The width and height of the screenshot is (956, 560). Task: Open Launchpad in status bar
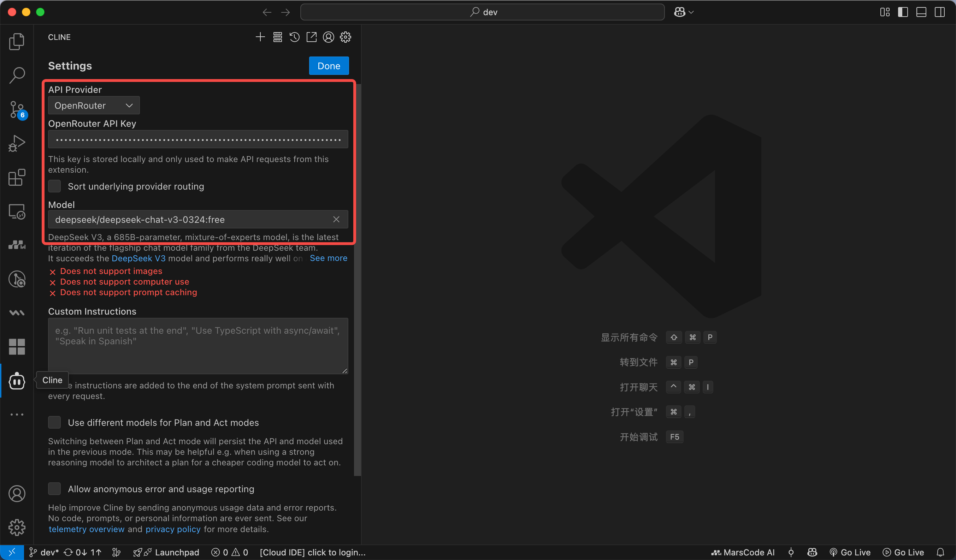166,553
